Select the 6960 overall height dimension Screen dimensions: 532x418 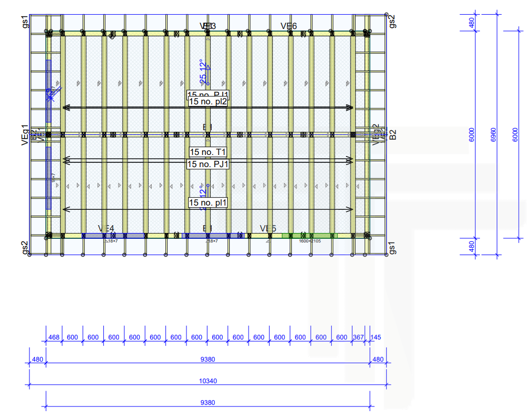(493, 135)
